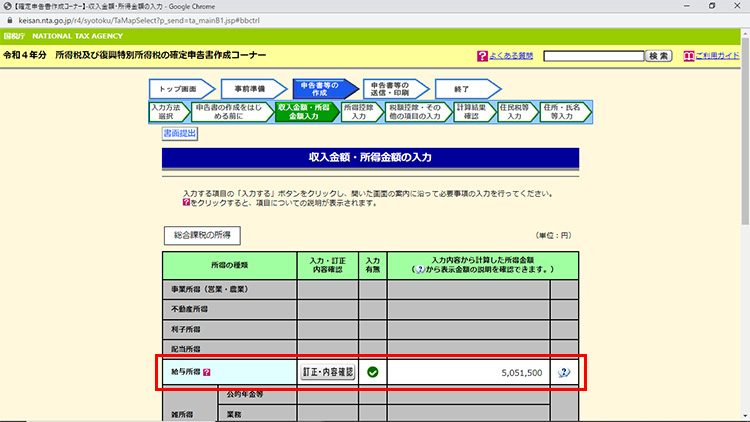Click the help icon beside 給与所得

coord(207,372)
